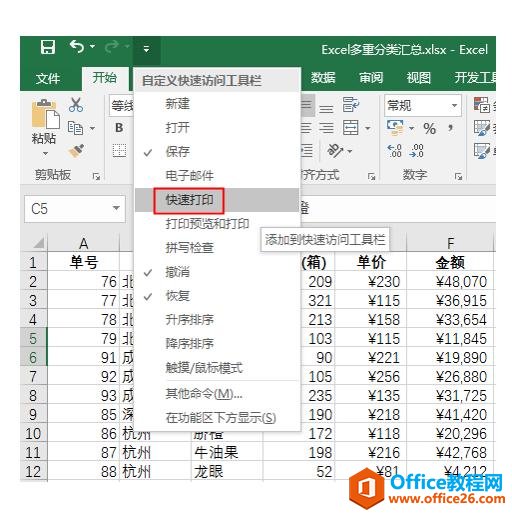Viewport: 512px width, 516px height.
Task: Select column A header
Action: pyautogui.click(x=84, y=243)
